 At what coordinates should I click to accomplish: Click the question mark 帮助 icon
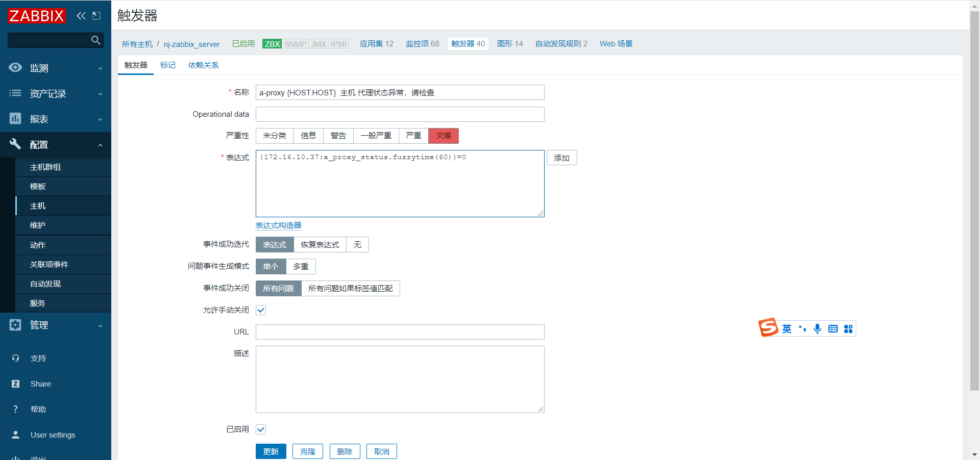[15, 409]
